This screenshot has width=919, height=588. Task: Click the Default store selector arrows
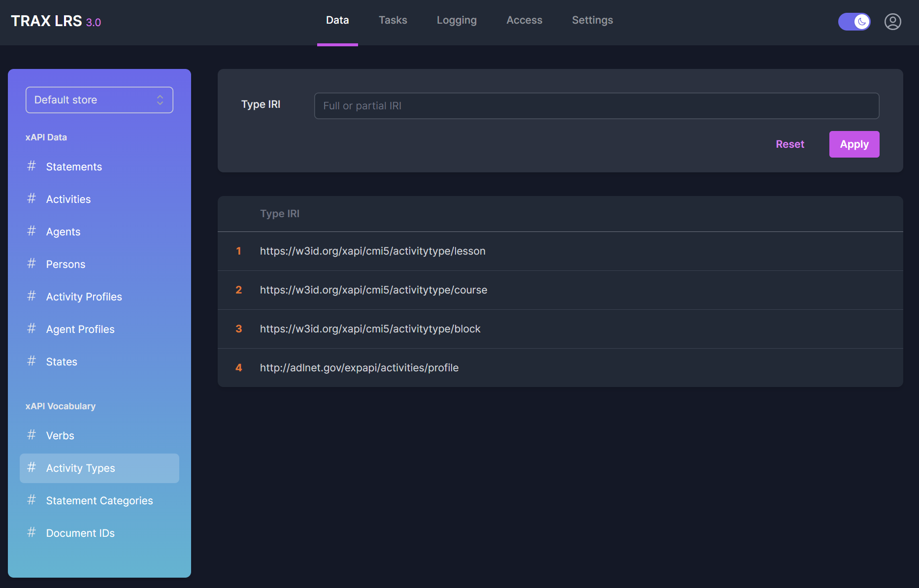[160, 100]
